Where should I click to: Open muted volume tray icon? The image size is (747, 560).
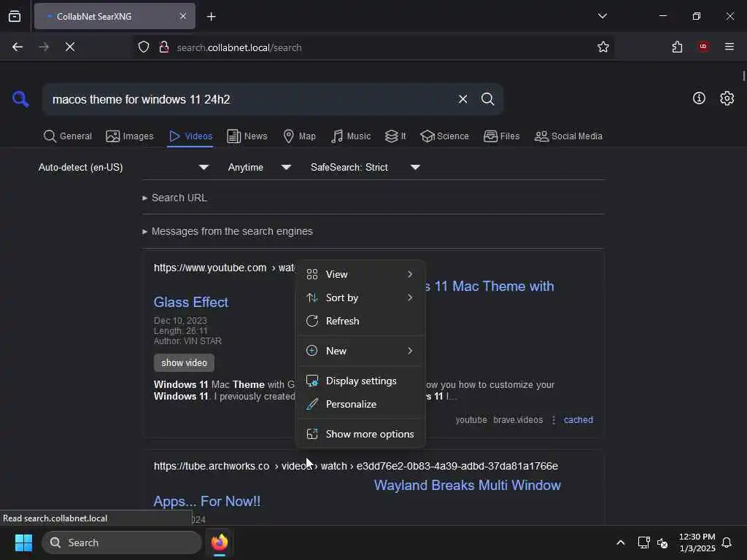pyautogui.click(x=662, y=542)
